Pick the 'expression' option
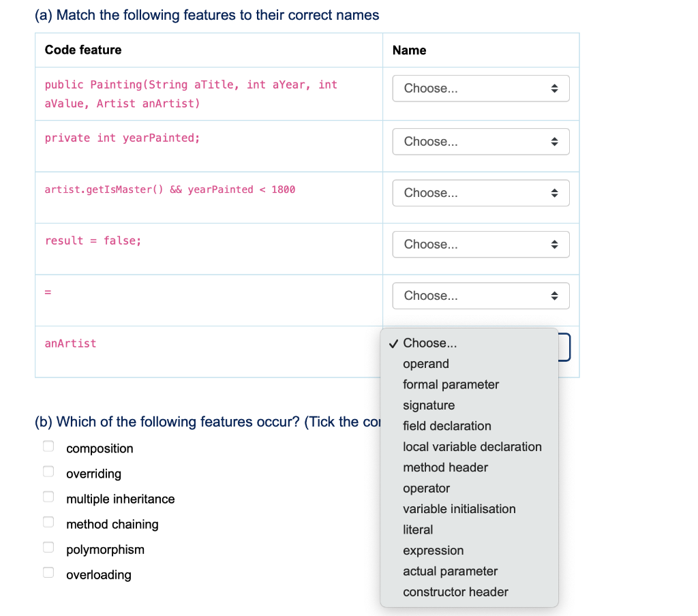698x616 pixels. pyautogui.click(x=469, y=551)
